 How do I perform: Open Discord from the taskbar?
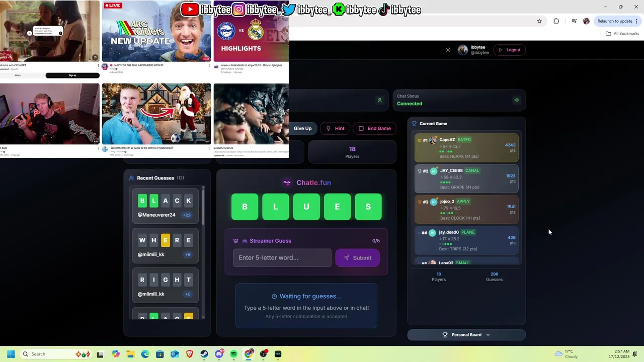219,354
